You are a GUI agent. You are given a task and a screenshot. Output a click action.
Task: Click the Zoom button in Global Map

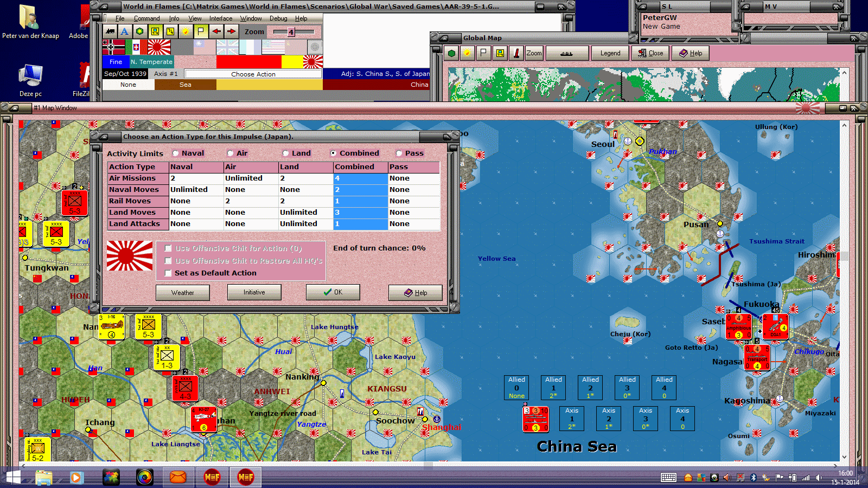pos(534,53)
